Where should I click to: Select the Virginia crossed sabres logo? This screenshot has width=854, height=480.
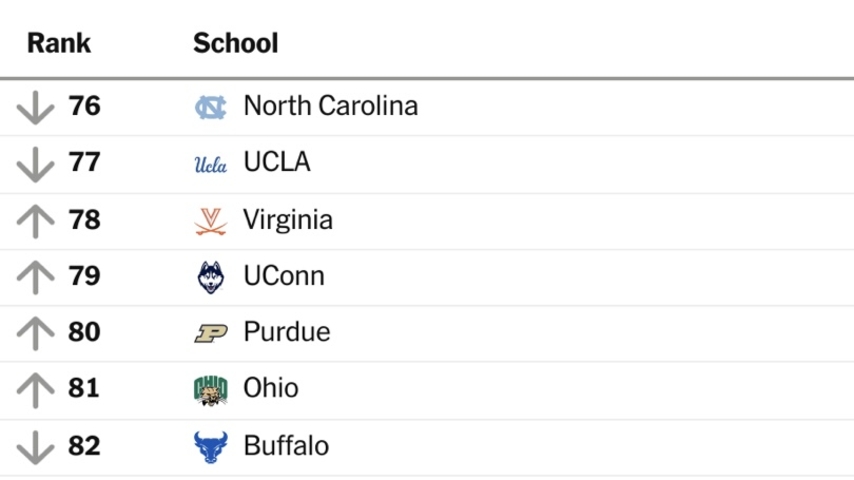211,221
